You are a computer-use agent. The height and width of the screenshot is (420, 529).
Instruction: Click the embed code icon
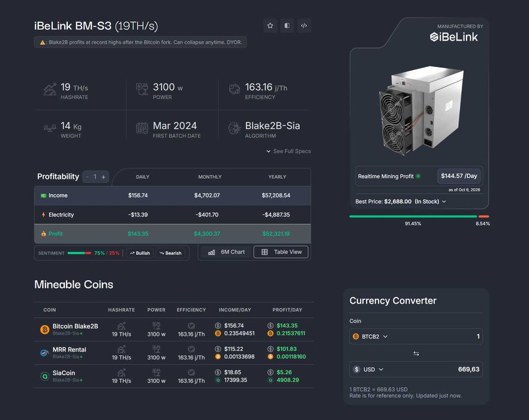[304, 26]
